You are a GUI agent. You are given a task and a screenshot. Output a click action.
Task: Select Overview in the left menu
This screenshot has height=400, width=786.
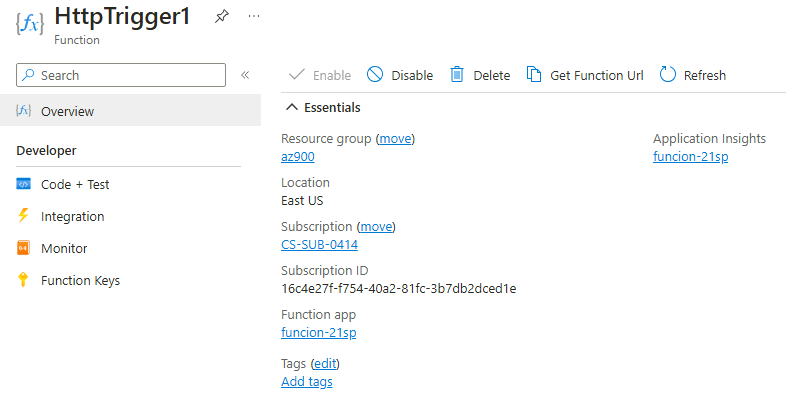click(x=67, y=111)
